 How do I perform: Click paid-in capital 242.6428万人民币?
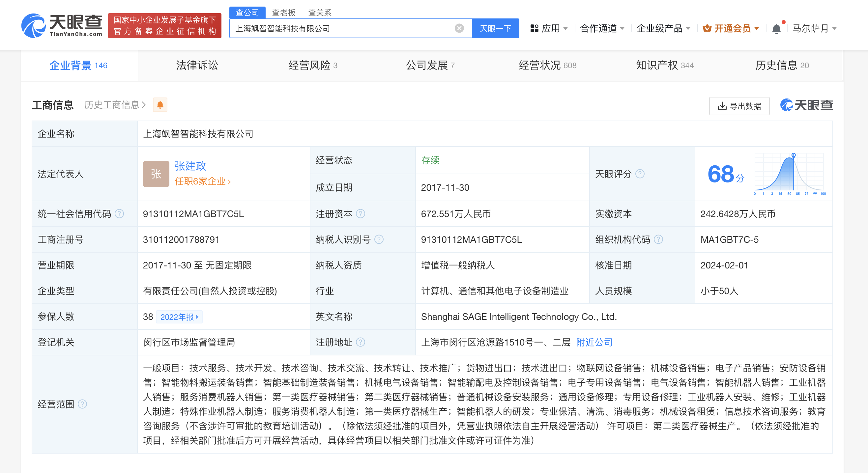point(738,214)
